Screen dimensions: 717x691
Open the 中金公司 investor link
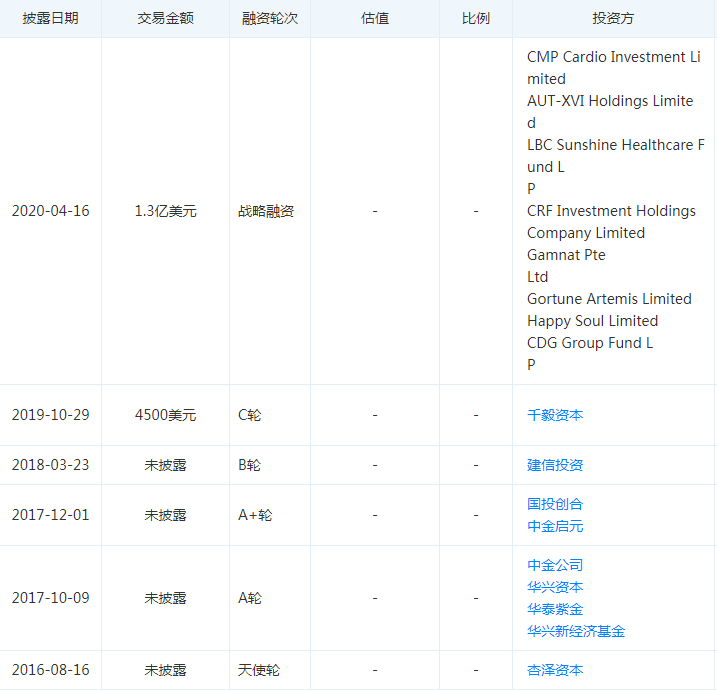(x=555, y=565)
